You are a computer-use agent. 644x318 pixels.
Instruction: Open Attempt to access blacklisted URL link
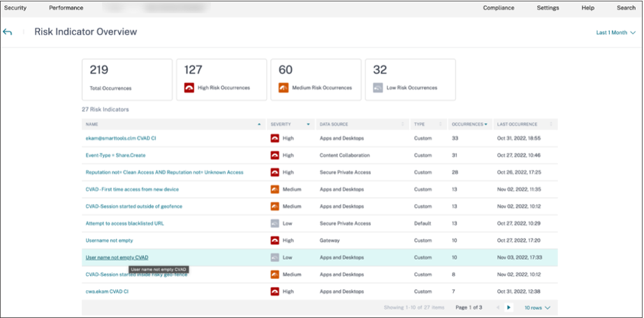click(124, 224)
